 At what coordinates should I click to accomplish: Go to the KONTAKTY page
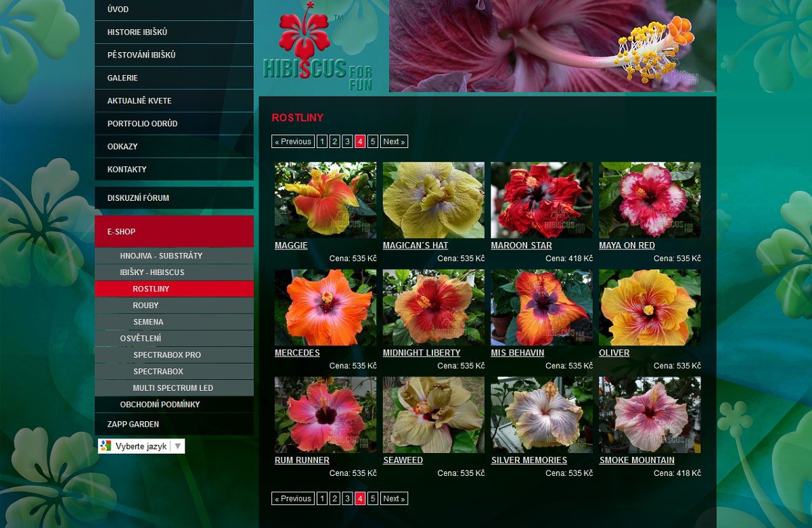point(175,169)
